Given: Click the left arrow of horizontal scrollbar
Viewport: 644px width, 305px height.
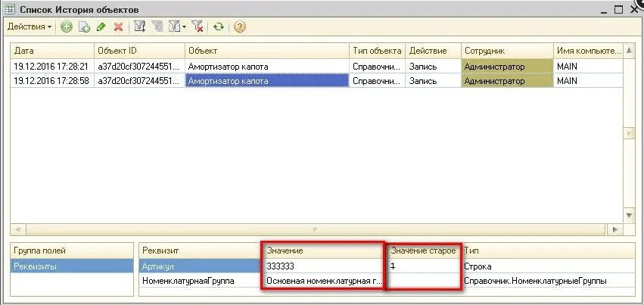Looking at the screenshot, I should point(18,229).
